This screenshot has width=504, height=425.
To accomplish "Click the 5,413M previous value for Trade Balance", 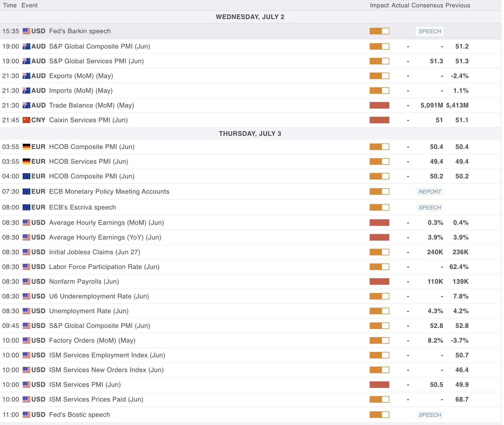I will pyautogui.click(x=457, y=105).
